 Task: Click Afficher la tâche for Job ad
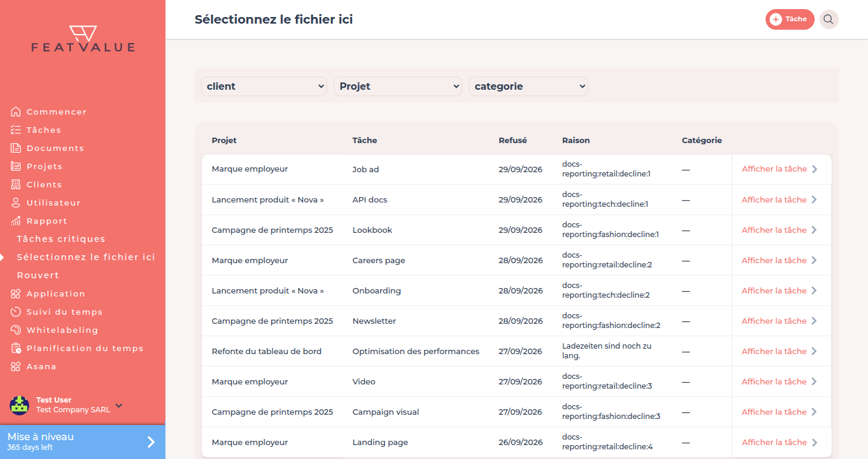click(x=780, y=169)
